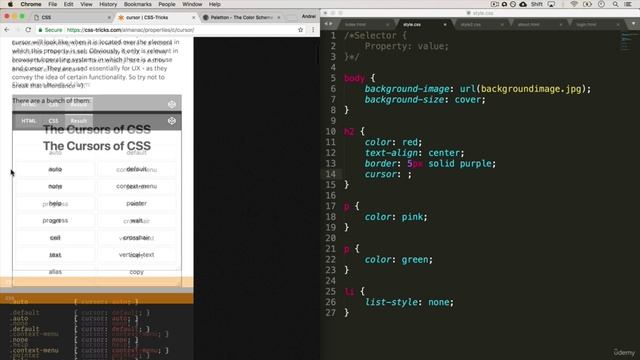Open the People menu
This screenshot has height=360, width=640.
coord(167,4)
